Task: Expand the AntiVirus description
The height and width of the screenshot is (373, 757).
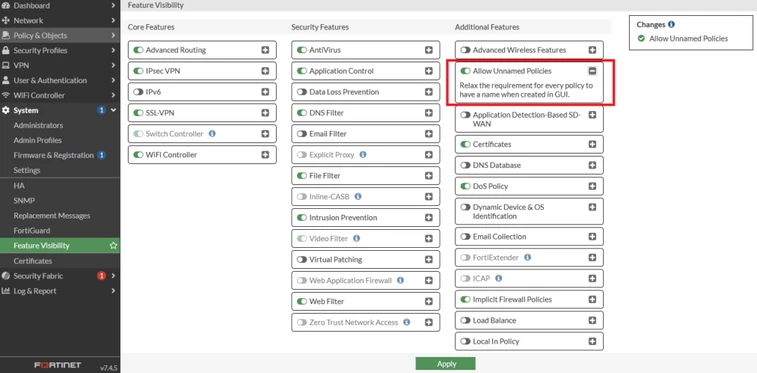Action: tap(429, 50)
